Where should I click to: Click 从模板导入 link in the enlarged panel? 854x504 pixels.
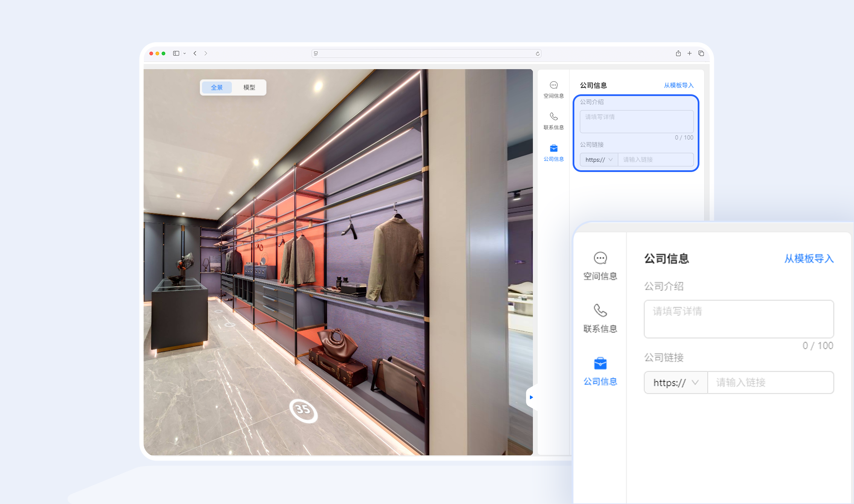[809, 259]
